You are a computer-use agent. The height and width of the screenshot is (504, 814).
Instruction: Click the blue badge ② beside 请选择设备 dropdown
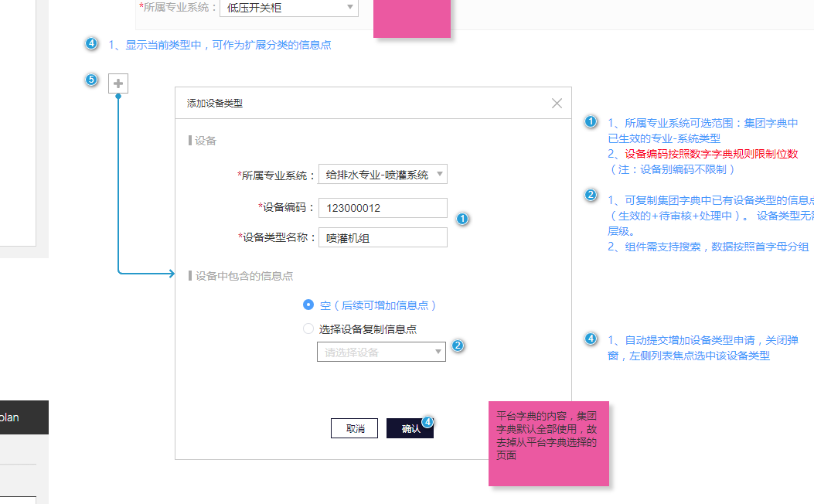[x=459, y=347]
